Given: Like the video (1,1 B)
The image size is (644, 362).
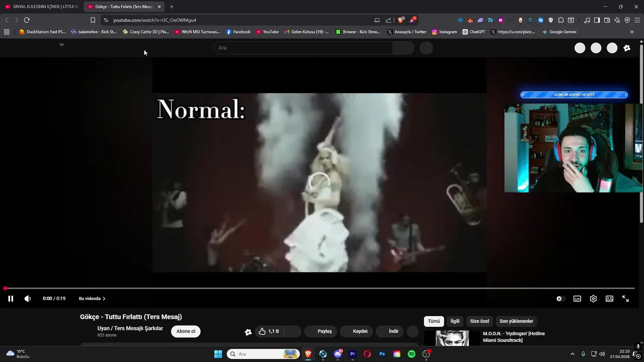Looking at the screenshot, I should (x=268, y=331).
